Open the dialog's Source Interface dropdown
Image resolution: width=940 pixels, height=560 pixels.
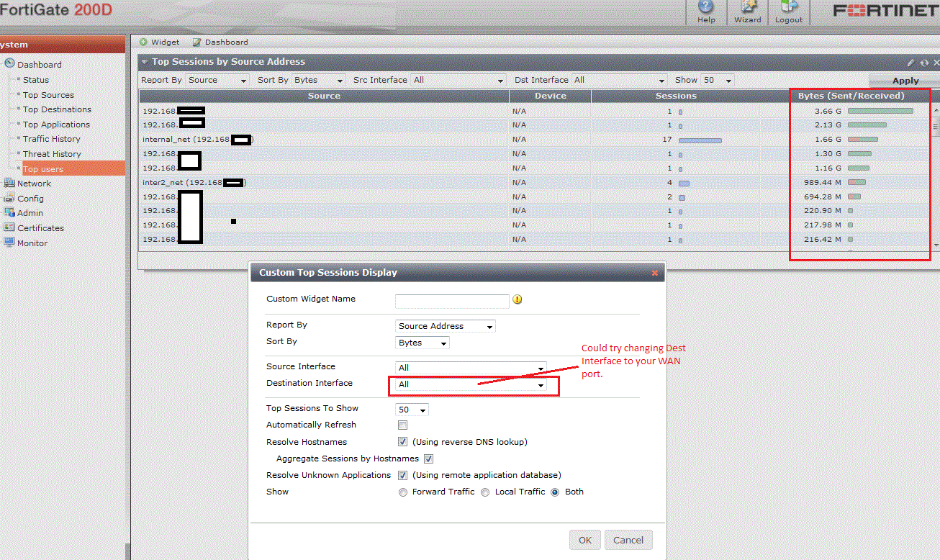[x=471, y=367]
